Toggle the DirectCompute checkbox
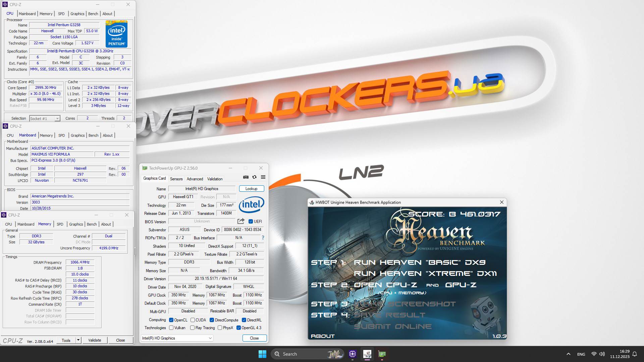 point(212,320)
